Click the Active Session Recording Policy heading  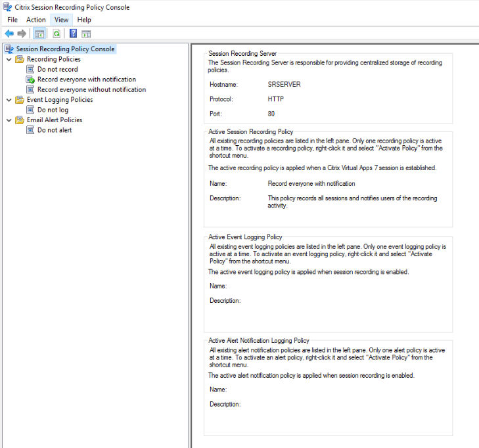tap(251, 131)
